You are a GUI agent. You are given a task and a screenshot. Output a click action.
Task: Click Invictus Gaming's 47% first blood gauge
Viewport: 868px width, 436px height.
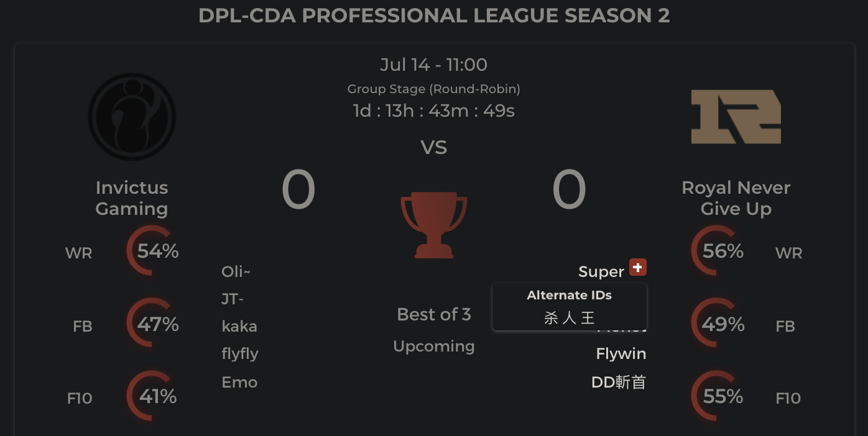click(151, 324)
